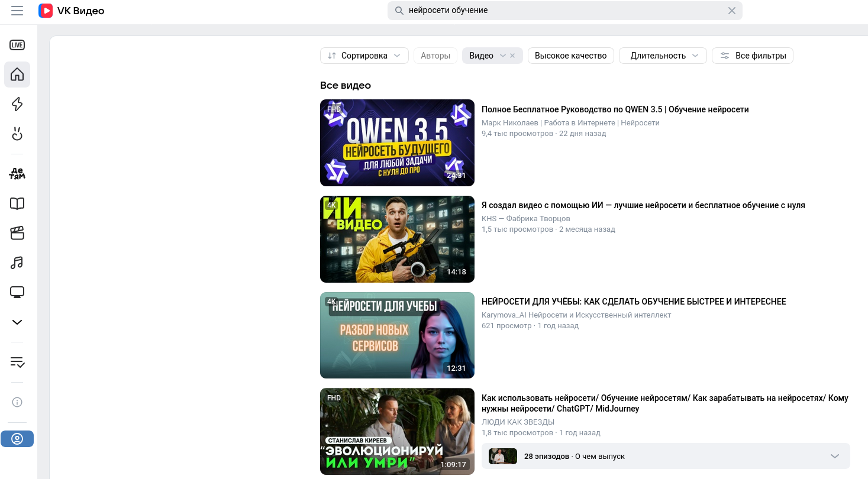The image size is (868, 479).
Task: Open the lightning bolt trends section
Action: 17,104
